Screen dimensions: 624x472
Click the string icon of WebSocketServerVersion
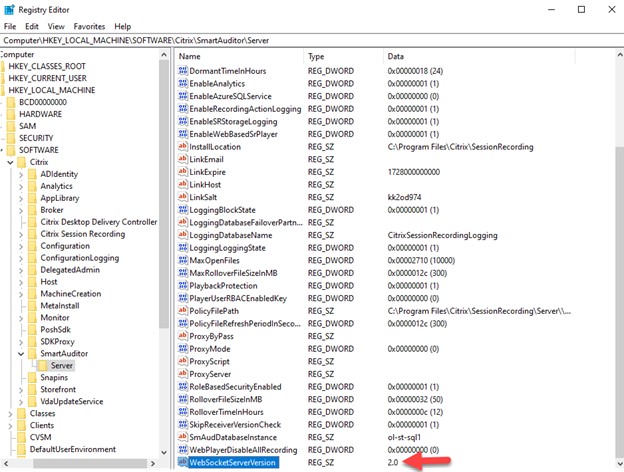(183, 462)
